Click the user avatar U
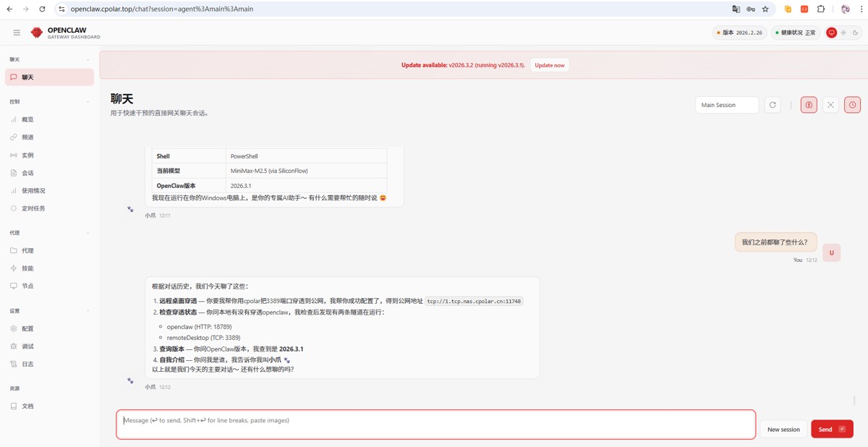Image resolution: width=868 pixels, height=447 pixels. point(832,252)
